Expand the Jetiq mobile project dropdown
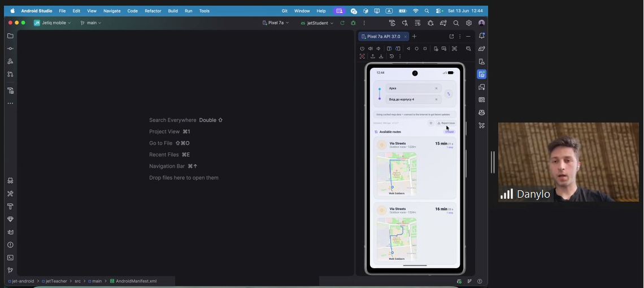Image resolution: width=644 pixels, height=288 pixels. [52, 23]
